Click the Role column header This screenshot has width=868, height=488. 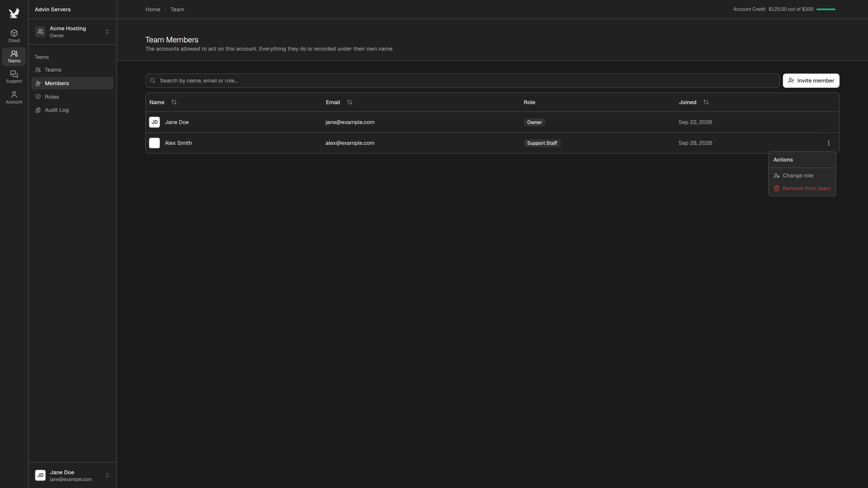coord(529,102)
